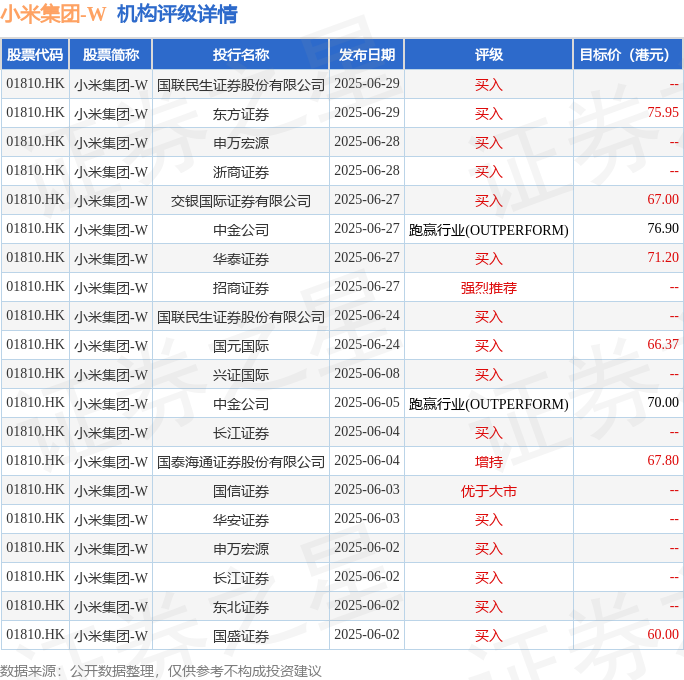Click the stock code in 国元国际 row

click(35, 345)
